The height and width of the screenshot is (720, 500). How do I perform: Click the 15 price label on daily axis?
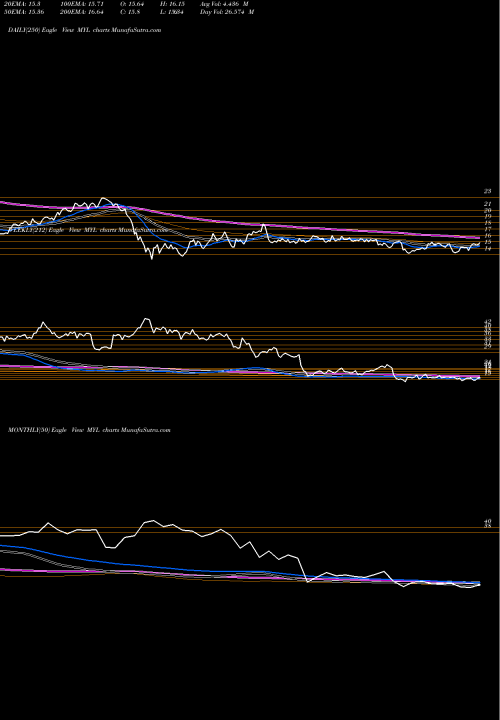point(488,242)
